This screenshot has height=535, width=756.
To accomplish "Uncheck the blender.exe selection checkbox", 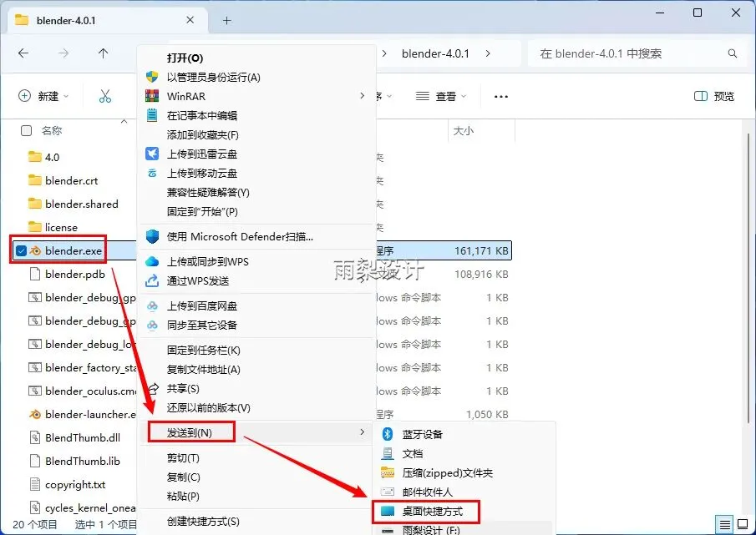I will pos(21,251).
